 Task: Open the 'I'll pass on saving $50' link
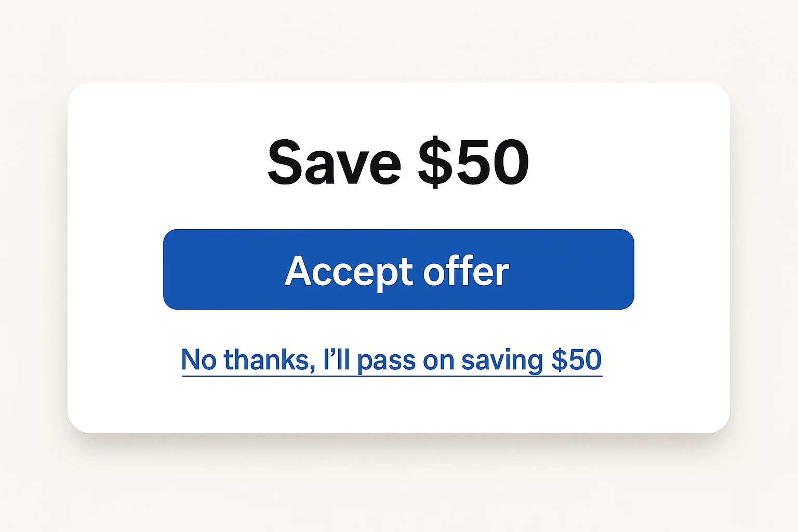coord(391,360)
